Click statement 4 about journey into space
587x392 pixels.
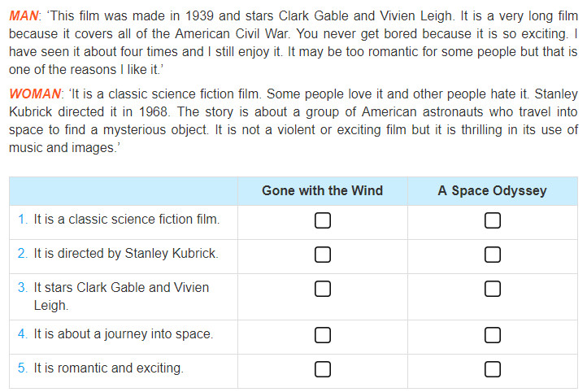coord(124,333)
